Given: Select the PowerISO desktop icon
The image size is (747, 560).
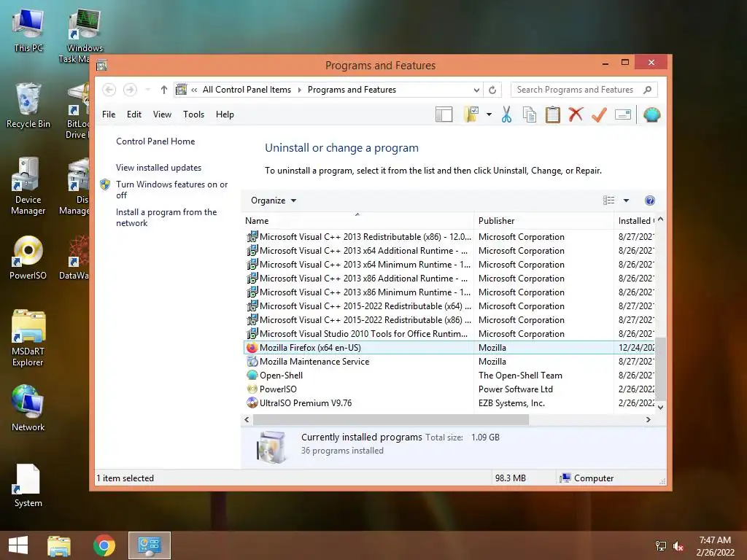Looking at the screenshot, I should [28, 257].
